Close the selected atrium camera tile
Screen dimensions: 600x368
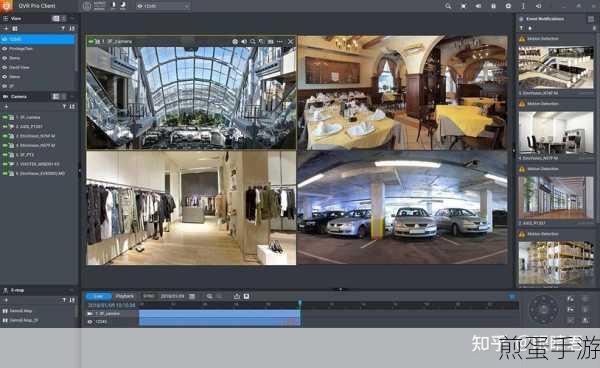290,41
